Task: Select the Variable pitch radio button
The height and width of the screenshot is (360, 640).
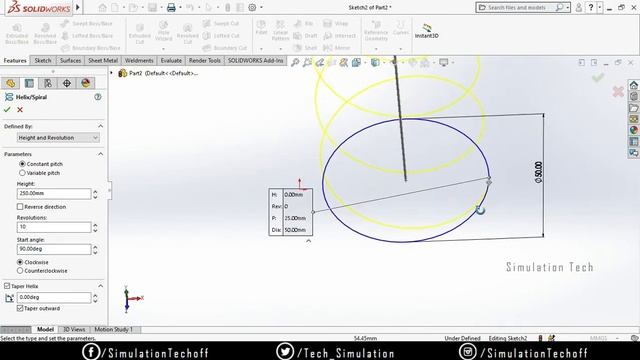Action: coord(22,173)
